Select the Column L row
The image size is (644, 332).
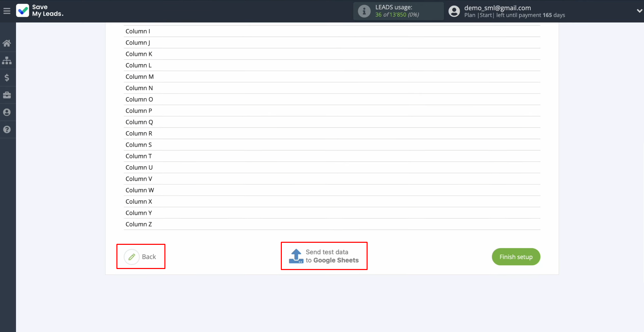coord(332,65)
